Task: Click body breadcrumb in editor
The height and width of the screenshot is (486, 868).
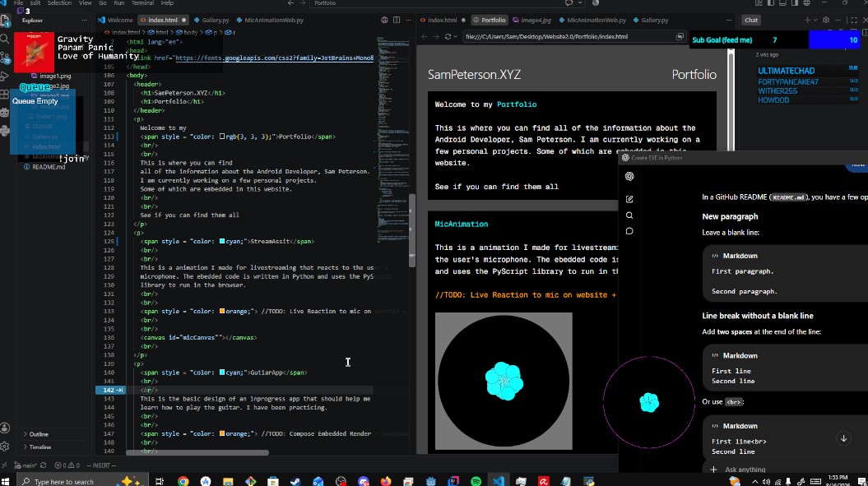Action: [x=187, y=32]
